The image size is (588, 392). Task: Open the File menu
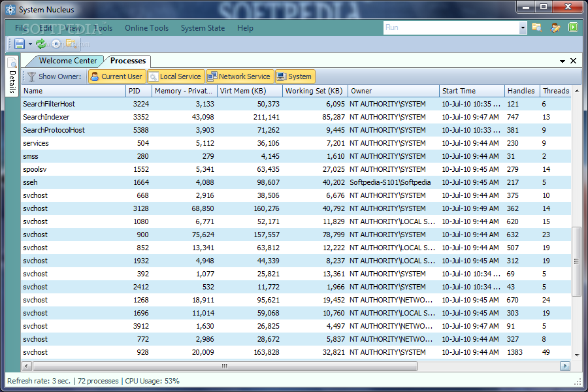click(21, 28)
